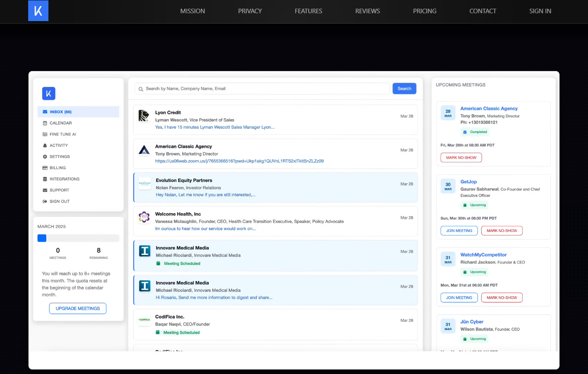This screenshot has height=374, width=588.
Task: Go to FEATURES in top navigation
Action: (x=308, y=11)
